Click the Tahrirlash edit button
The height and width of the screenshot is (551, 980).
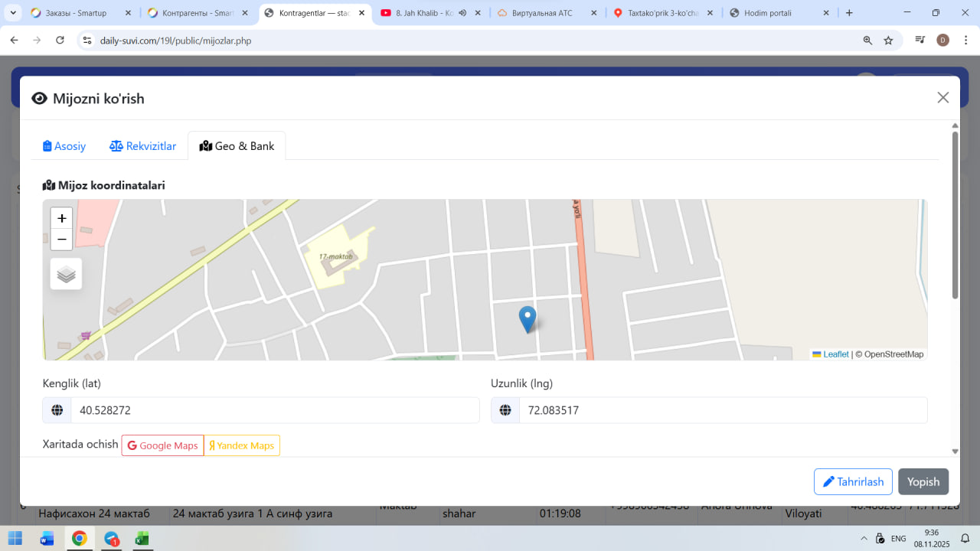click(x=853, y=481)
